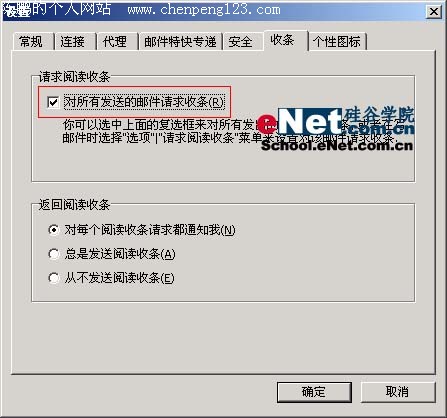Click the 返回阅读收条 group label
This screenshot has width=447, height=418.
coord(74,205)
